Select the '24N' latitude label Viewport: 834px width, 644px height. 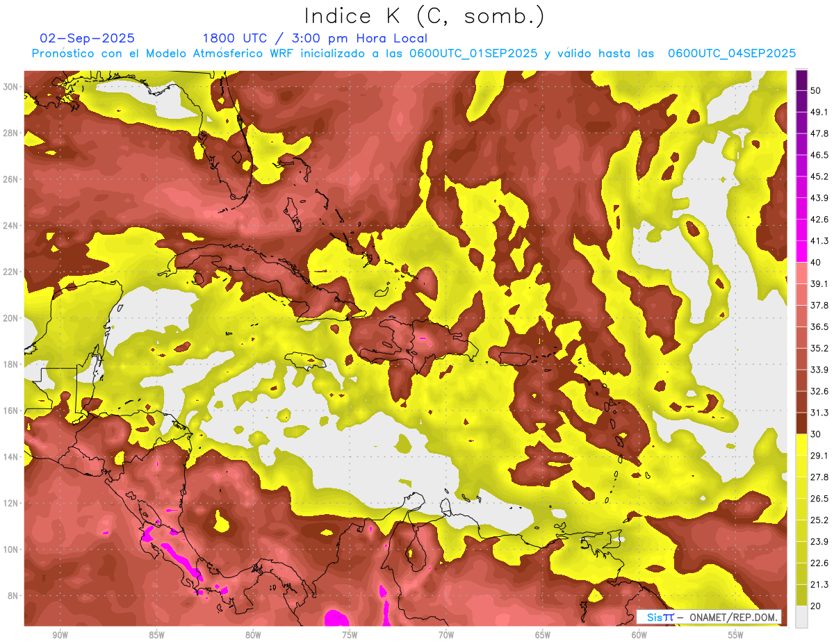11,226
